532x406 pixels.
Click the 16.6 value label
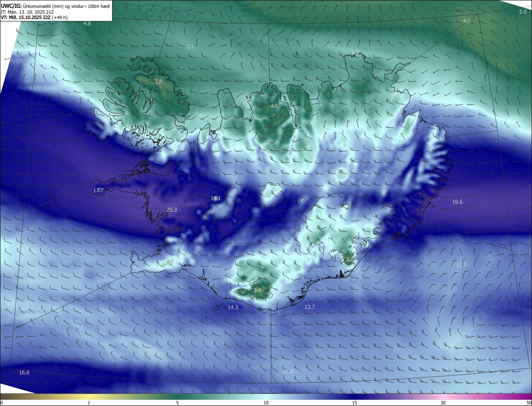click(x=25, y=373)
